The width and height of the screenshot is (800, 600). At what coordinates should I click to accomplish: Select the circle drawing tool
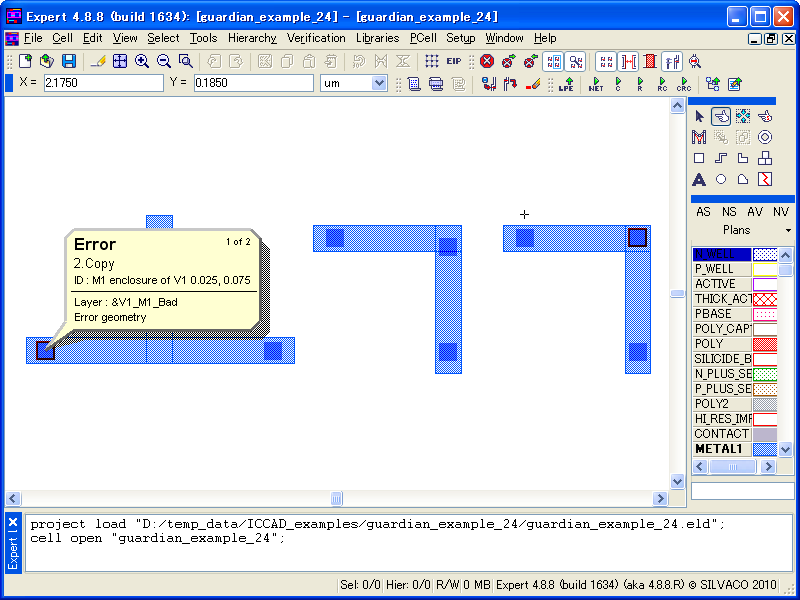point(721,180)
